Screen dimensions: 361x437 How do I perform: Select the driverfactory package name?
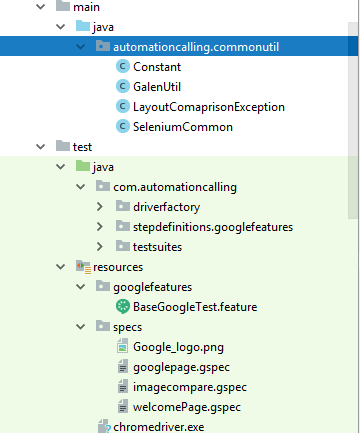167,207
